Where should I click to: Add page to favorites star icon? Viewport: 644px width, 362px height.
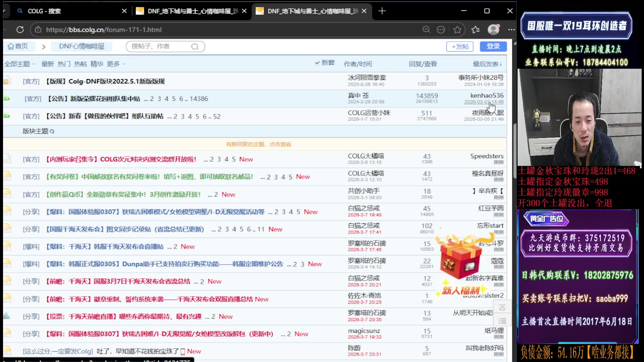[x=457, y=29]
